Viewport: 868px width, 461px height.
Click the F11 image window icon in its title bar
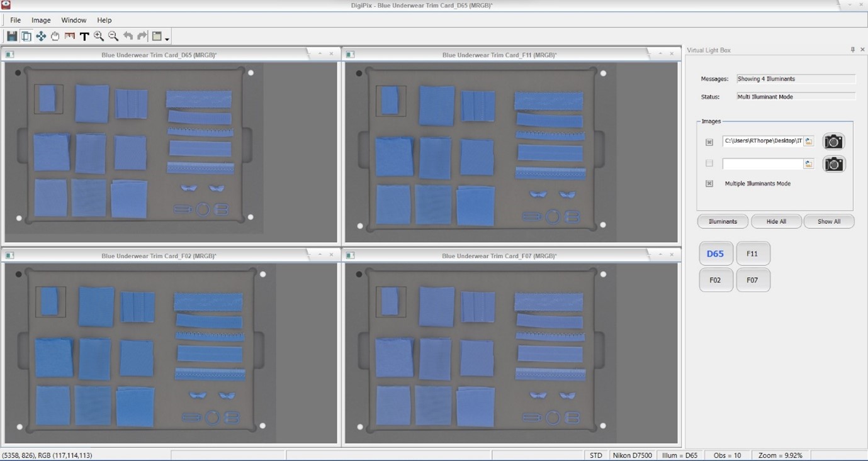(351, 55)
